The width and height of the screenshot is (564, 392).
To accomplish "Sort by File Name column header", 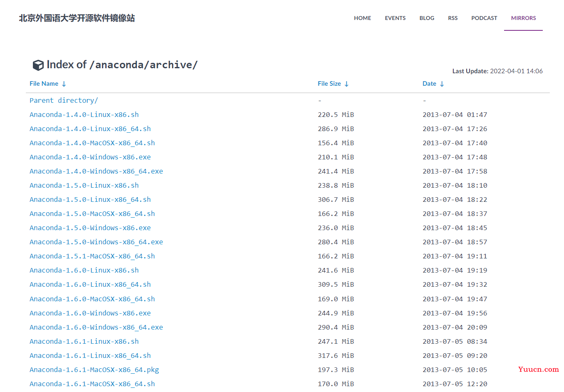I will click(x=44, y=84).
